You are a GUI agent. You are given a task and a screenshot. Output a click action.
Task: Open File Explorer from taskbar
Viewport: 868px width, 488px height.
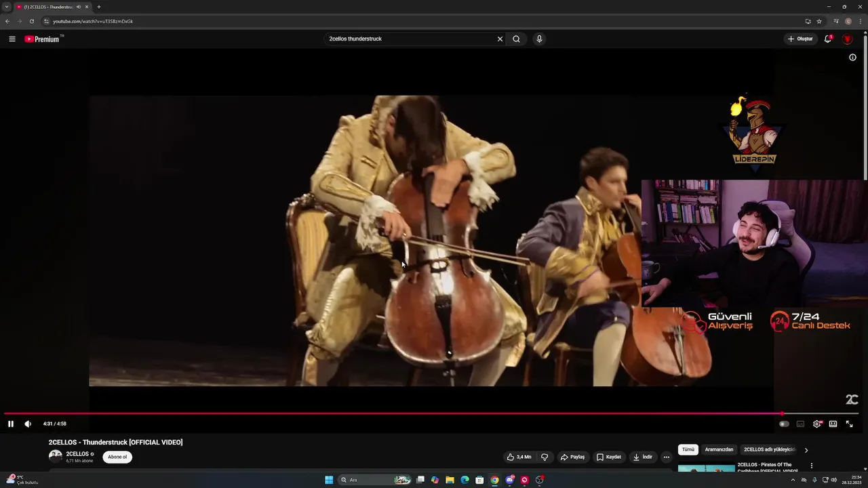[x=450, y=480]
